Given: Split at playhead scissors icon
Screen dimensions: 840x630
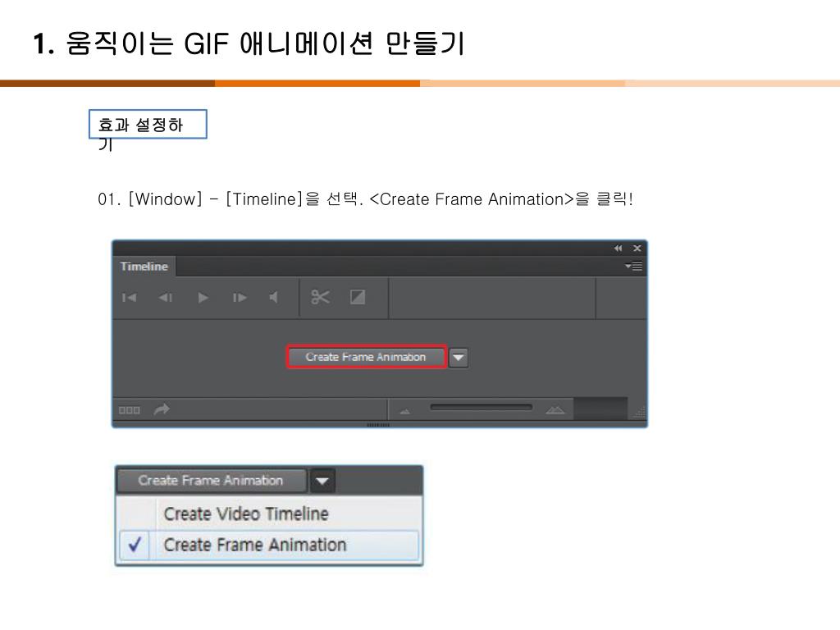Looking at the screenshot, I should coord(321,297).
